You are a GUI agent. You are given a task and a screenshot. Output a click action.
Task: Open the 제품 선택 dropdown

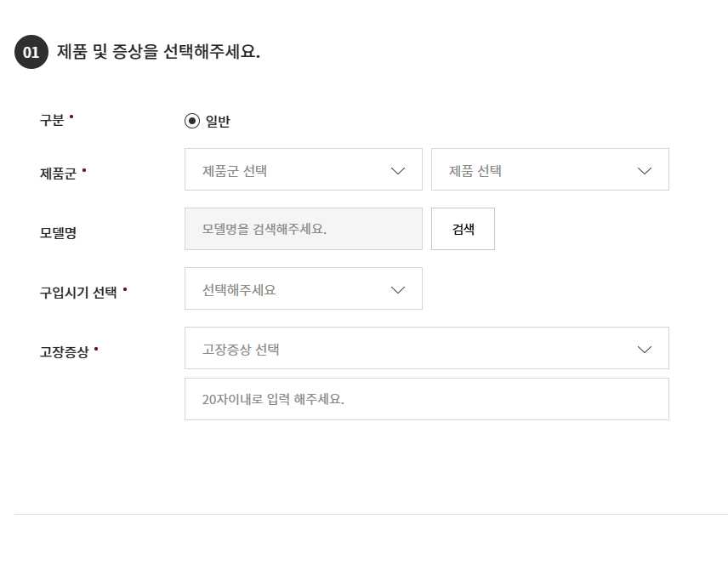point(549,169)
